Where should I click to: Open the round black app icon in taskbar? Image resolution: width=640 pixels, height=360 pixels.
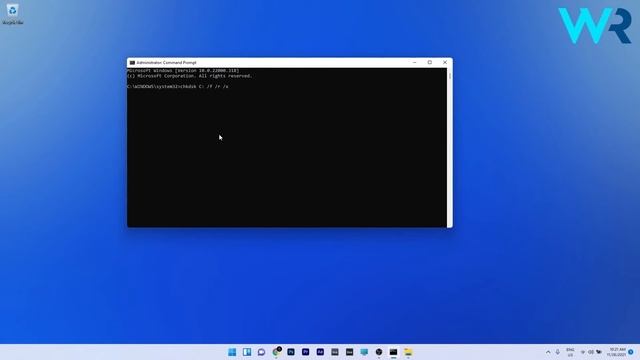379,352
